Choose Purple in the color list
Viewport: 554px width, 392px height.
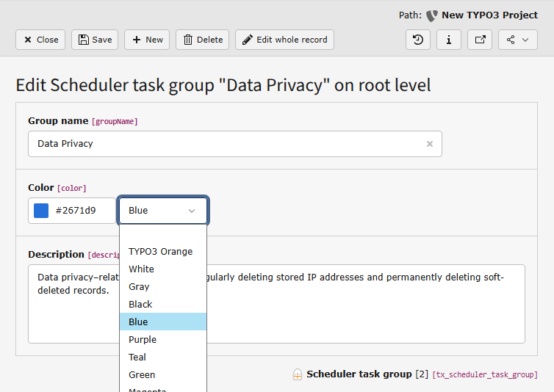[143, 339]
